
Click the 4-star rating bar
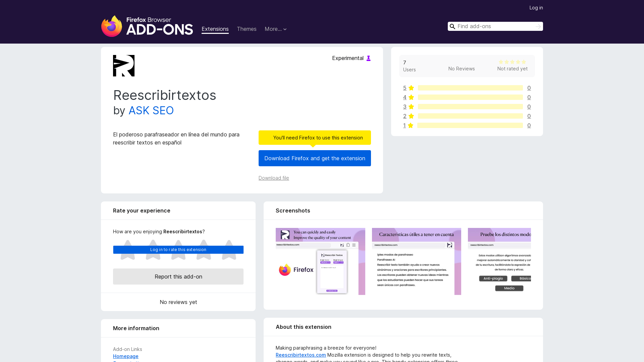[x=470, y=97]
